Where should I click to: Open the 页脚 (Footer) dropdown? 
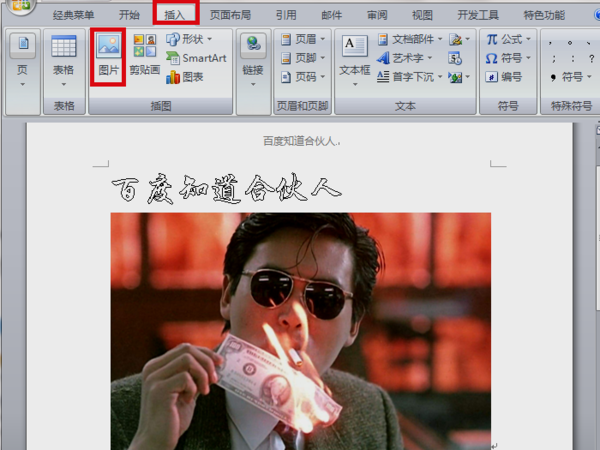(303, 58)
